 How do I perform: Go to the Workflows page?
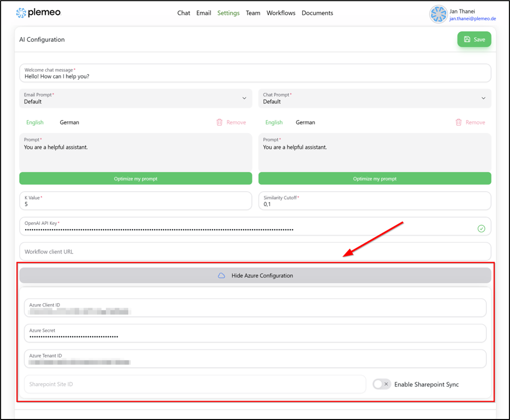(281, 13)
